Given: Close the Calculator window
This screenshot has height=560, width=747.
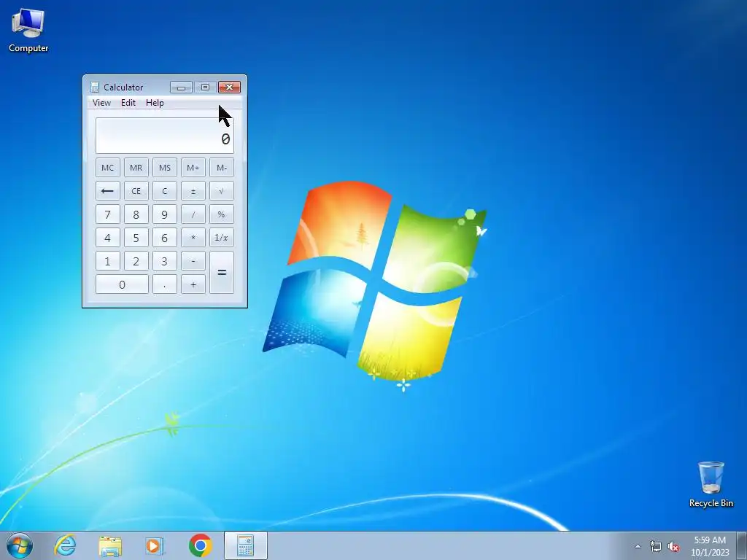Looking at the screenshot, I should click(x=229, y=87).
